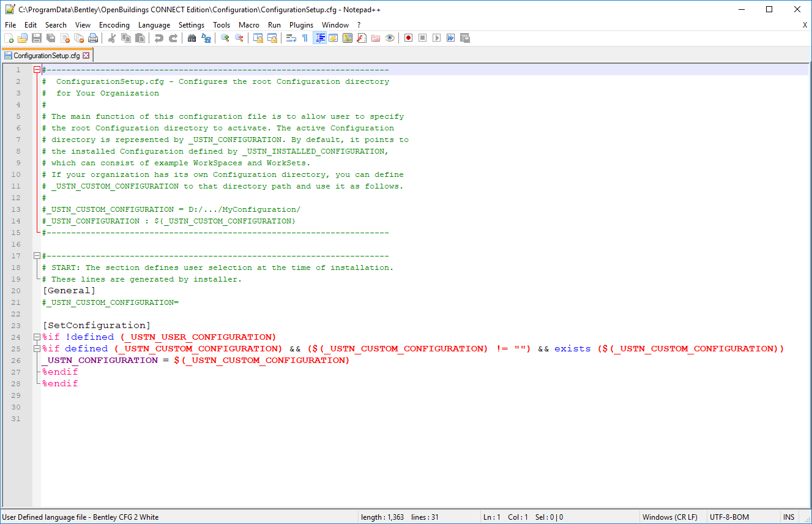The image size is (812, 524).
Task: Open Find with the binoculars icon
Action: [x=192, y=38]
